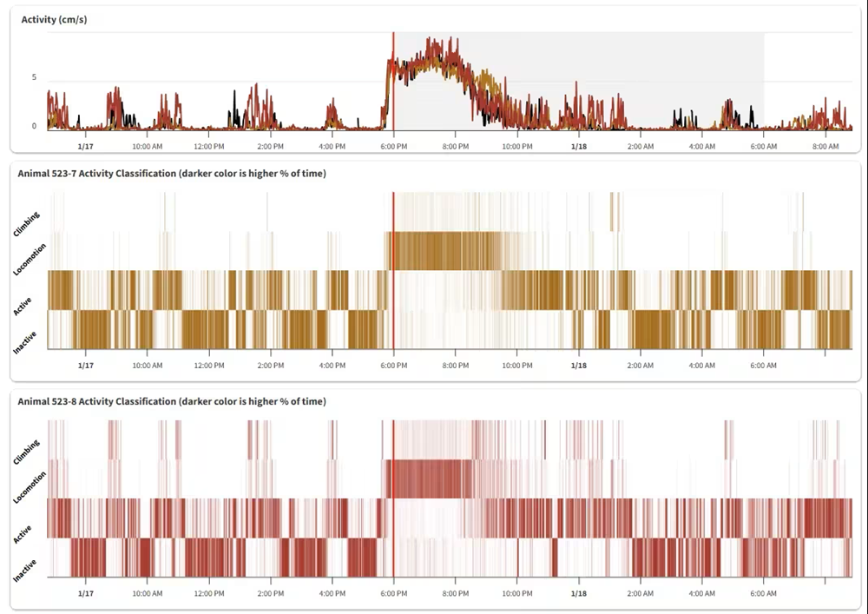Select 4:00 PM axis label in Animal 523-7 chart

pyautogui.click(x=332, y=366)
